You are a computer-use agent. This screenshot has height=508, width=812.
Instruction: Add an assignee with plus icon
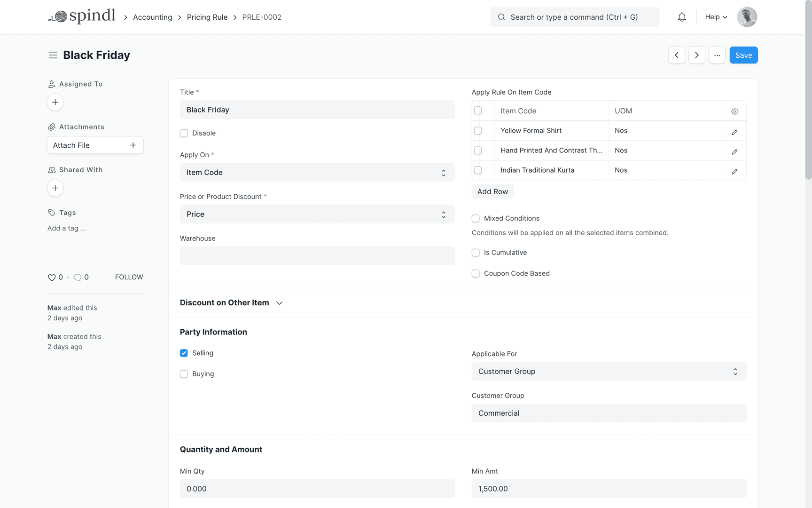(55, 102)
